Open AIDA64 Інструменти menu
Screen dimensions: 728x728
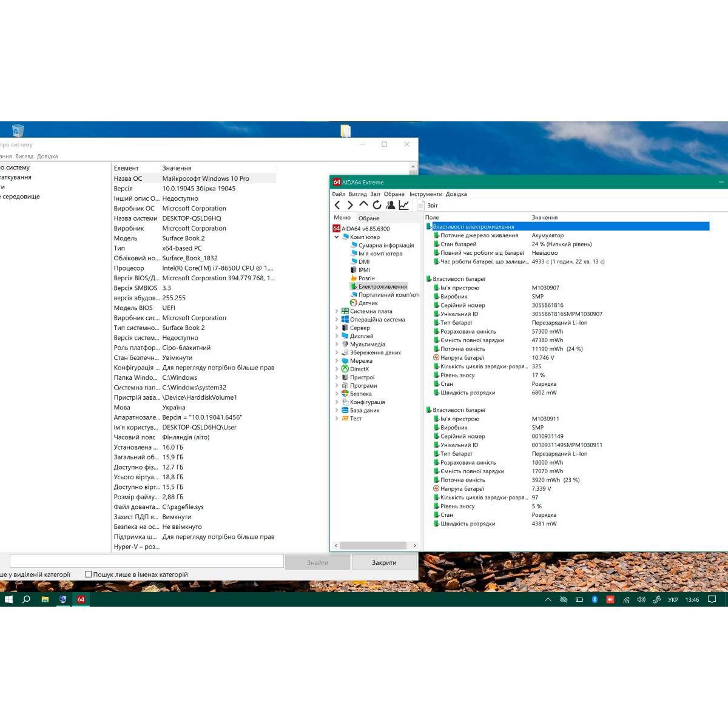click(426, 194)
